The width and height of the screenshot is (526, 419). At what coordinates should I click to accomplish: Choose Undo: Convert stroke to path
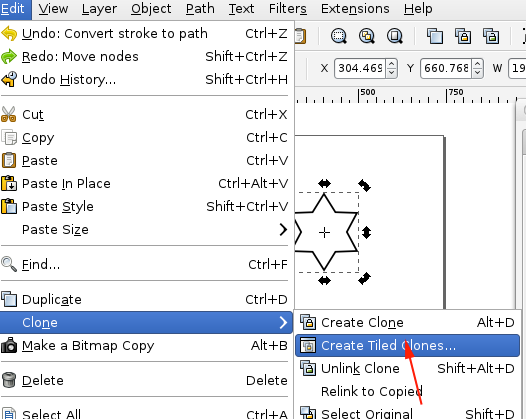tap(145, 34)
